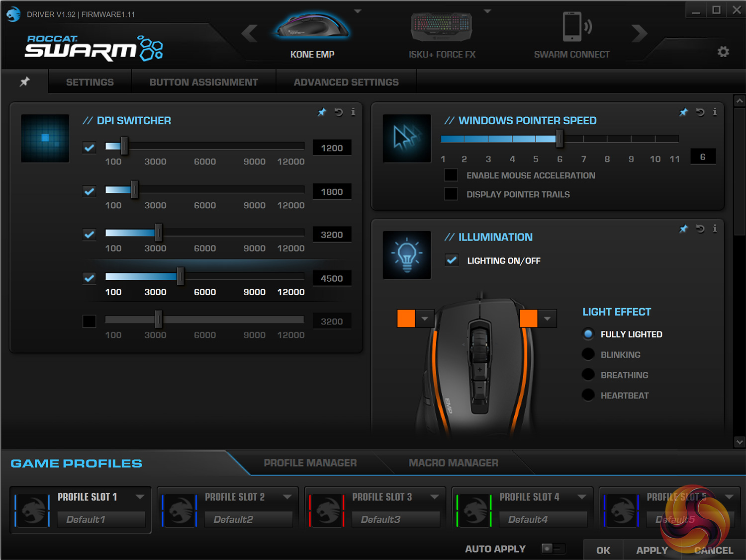Select the Fully Lighted effect
Viewport: 746px width, 560px height.
tap(588, 334)
